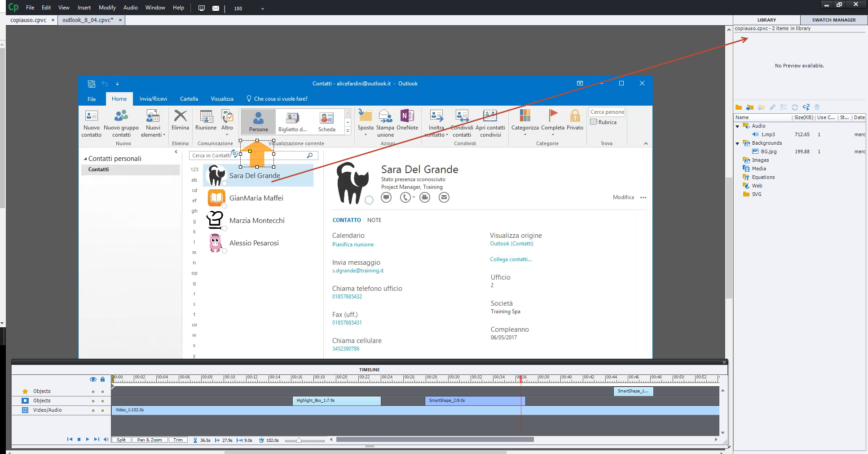Toggle the lock all items icon in the timeline
The width and height of the screenshot is (868, 454).
pos(102,379)
